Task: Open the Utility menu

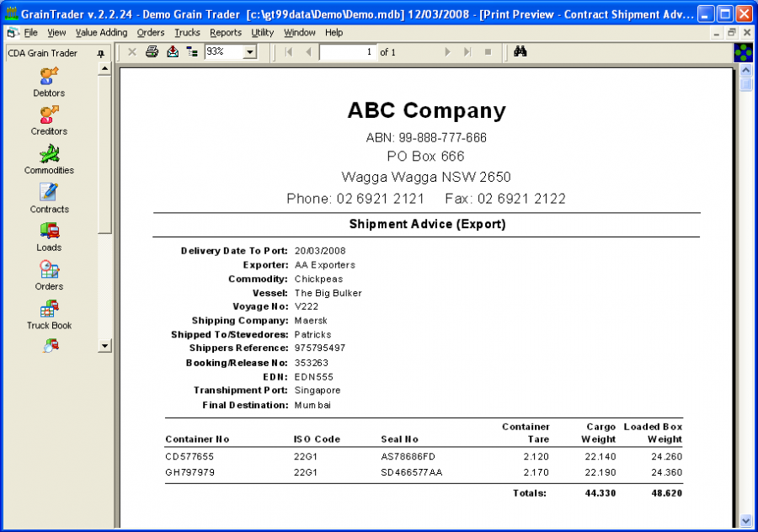Action: (263, 32)
